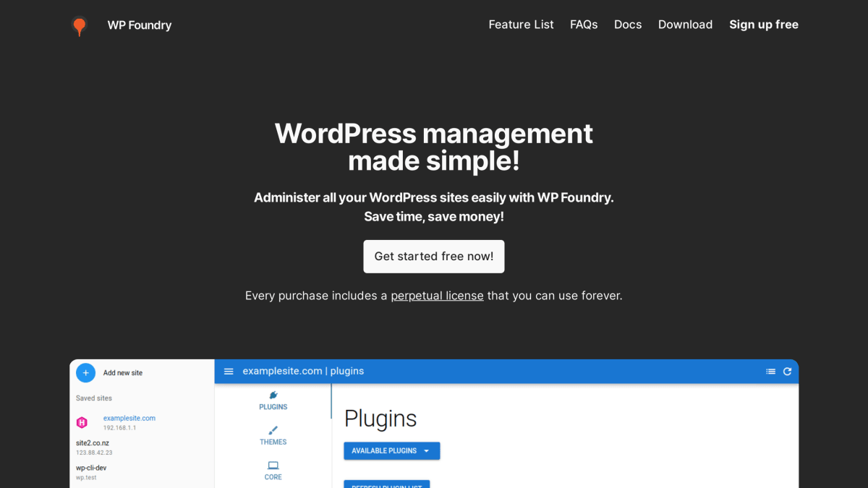
Task: Click the WP Foundry brand name
Action: coord(140,25)
